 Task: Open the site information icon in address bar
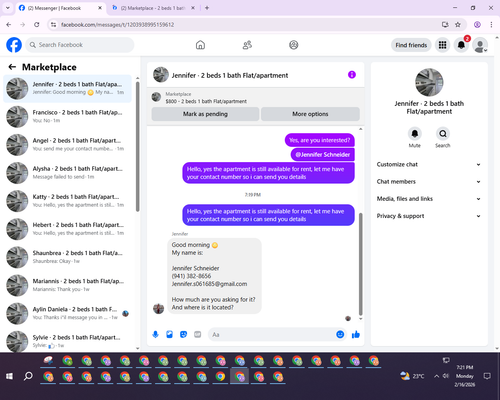(x=53, y=24)
